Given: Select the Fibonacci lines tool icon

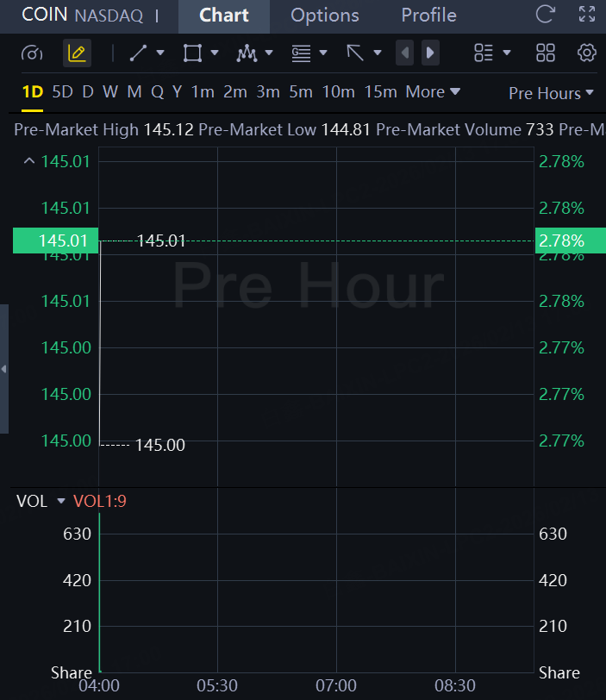Looking at the screenshot, I should 301,53.
